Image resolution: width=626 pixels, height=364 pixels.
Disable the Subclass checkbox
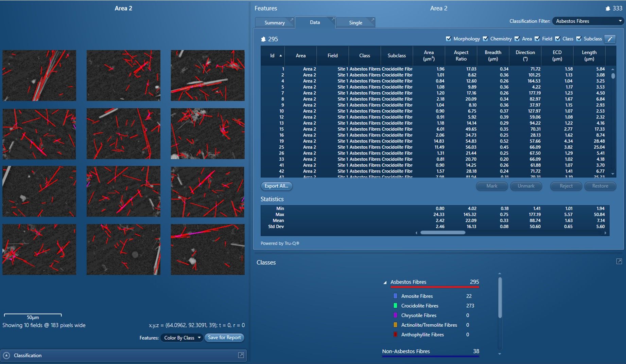coord(579,39)
